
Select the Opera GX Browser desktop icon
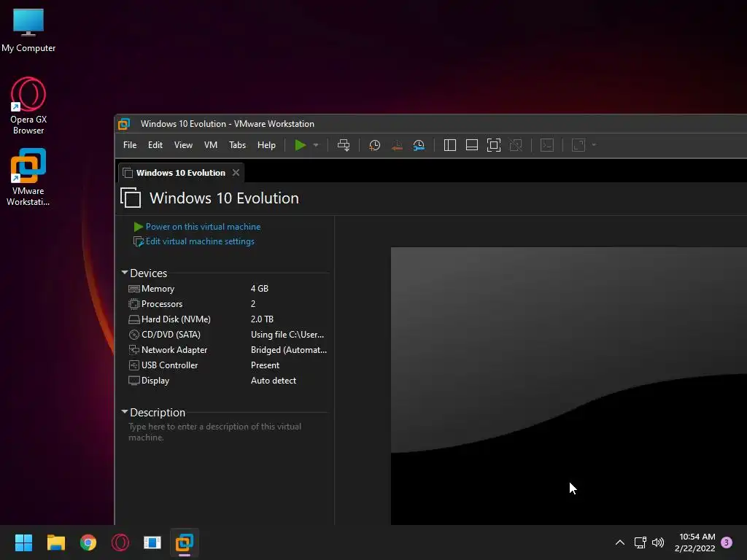(x=28, y=106)
